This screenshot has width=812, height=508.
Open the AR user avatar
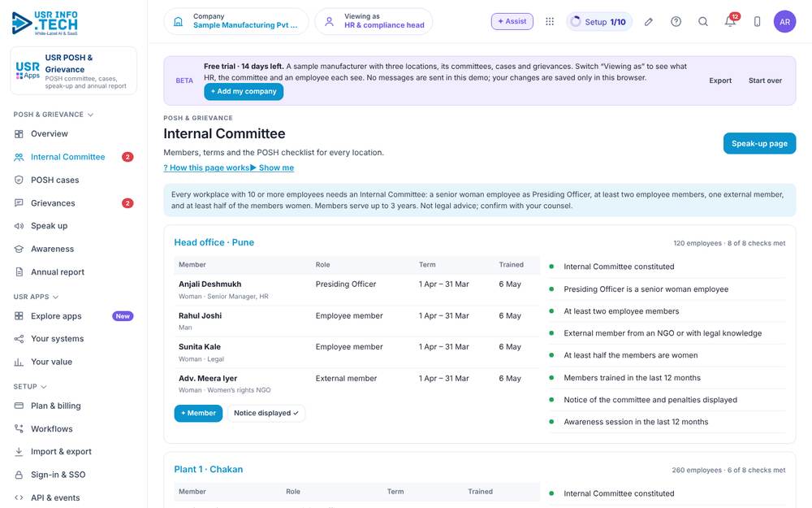point(784,21)
